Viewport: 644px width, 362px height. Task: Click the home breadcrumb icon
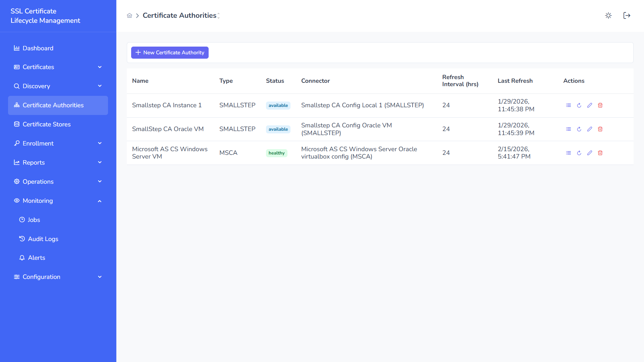(x=129, y=15)
